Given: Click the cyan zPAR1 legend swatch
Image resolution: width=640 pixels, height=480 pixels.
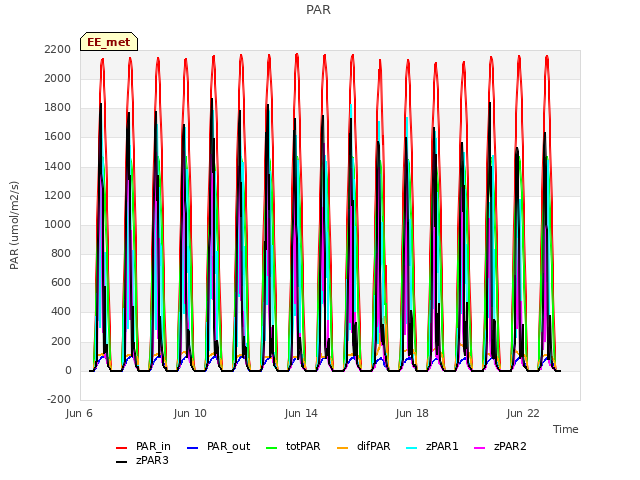Looking at the screenshot, I should coord(412,448).
